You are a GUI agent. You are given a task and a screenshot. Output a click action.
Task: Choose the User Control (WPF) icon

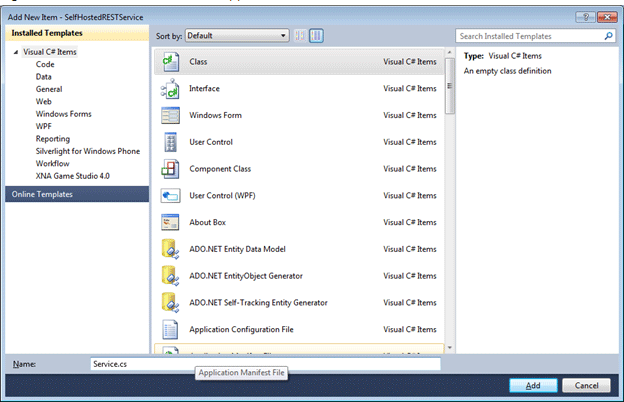(170, 195)
